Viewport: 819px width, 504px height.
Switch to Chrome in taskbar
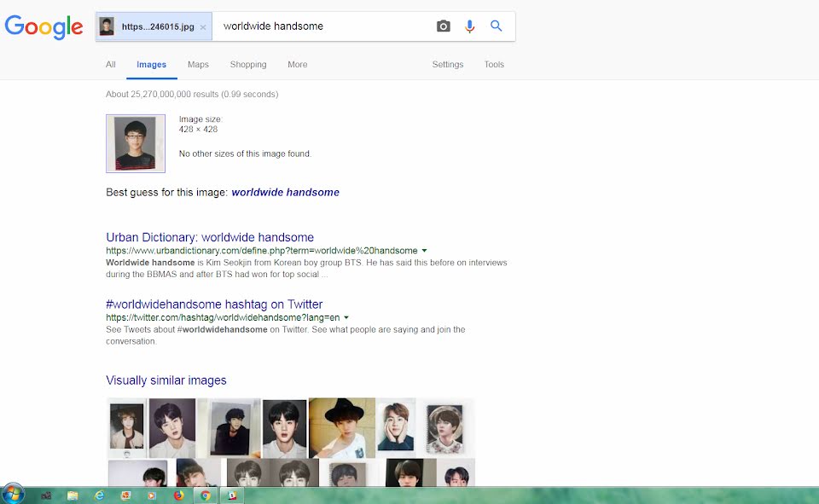click(206, 495)
